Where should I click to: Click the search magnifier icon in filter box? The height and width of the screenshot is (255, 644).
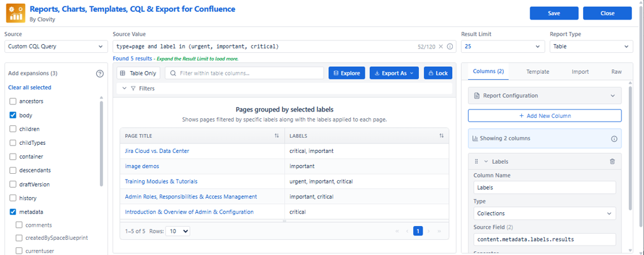point(173,73)
